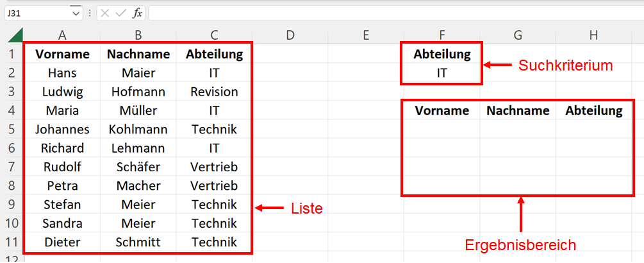Select the Revision department cell
Screen dimensions: 644x263
214,92
